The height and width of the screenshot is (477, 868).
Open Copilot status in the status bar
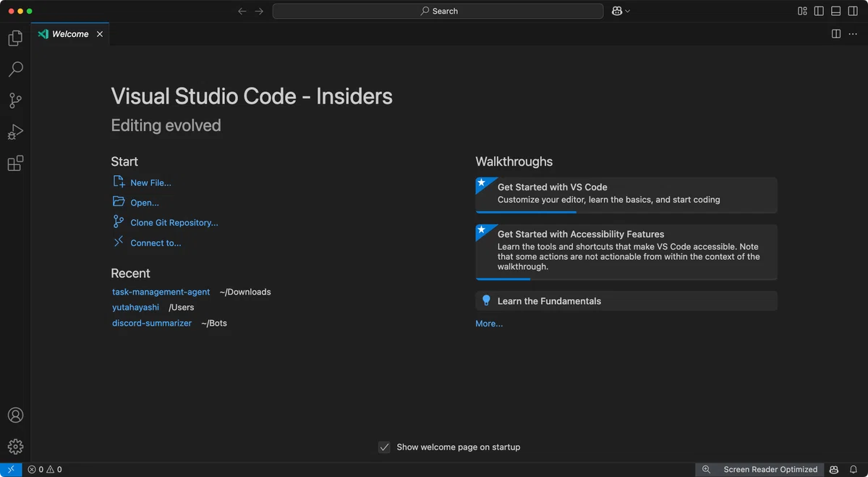[834, 470]
